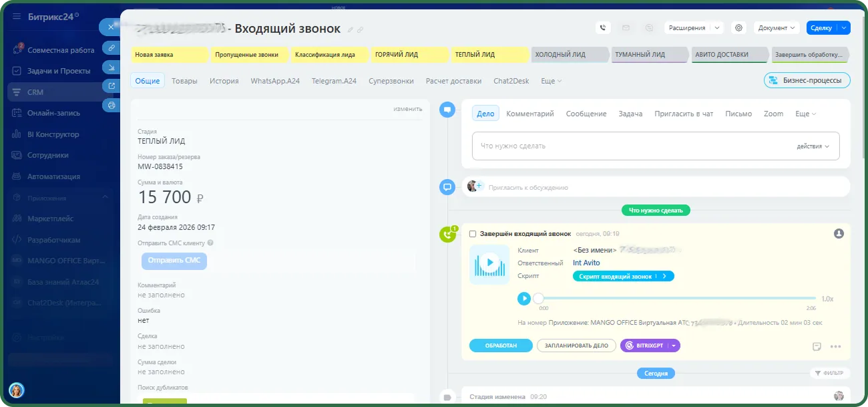
Task: Copy lead link with side panel link icon
Action: (112, 48)
